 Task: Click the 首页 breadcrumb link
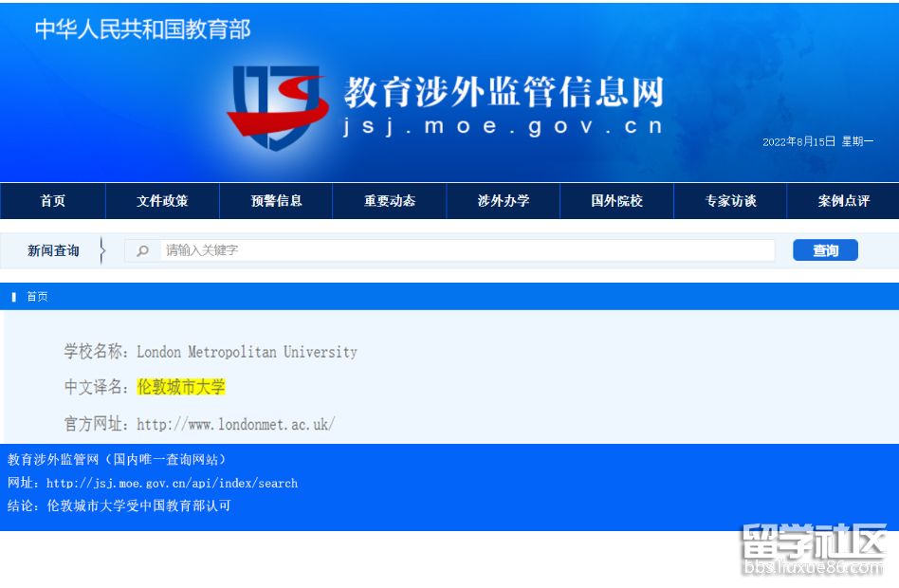37,297
